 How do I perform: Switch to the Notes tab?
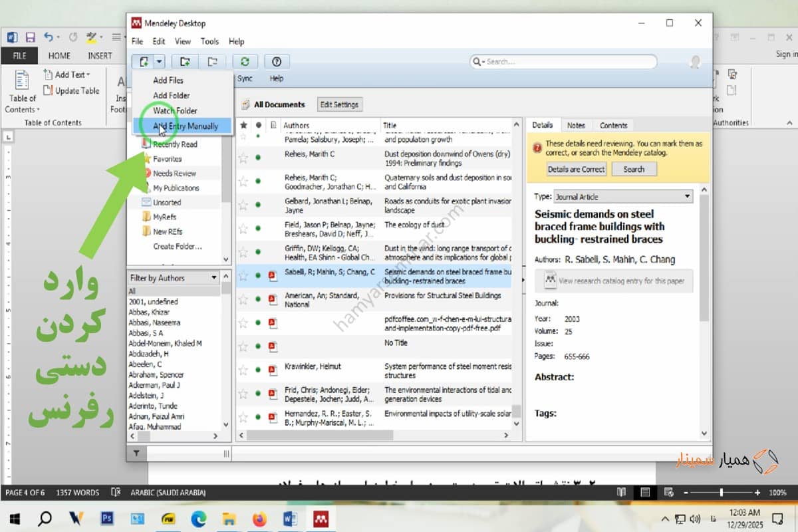(576, 125)
